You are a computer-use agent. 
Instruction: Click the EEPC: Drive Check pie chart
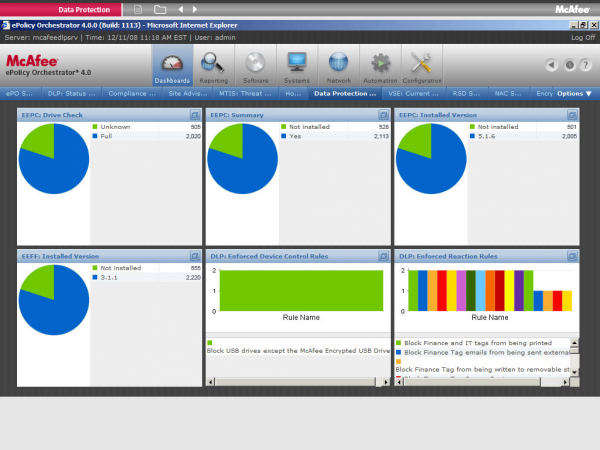point(54,158)
